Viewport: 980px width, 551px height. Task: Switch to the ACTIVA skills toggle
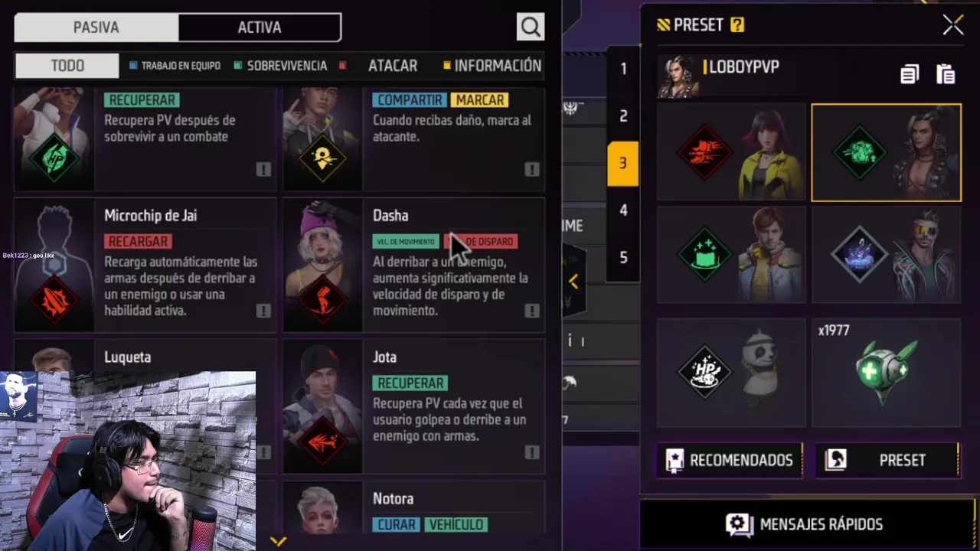260,28
